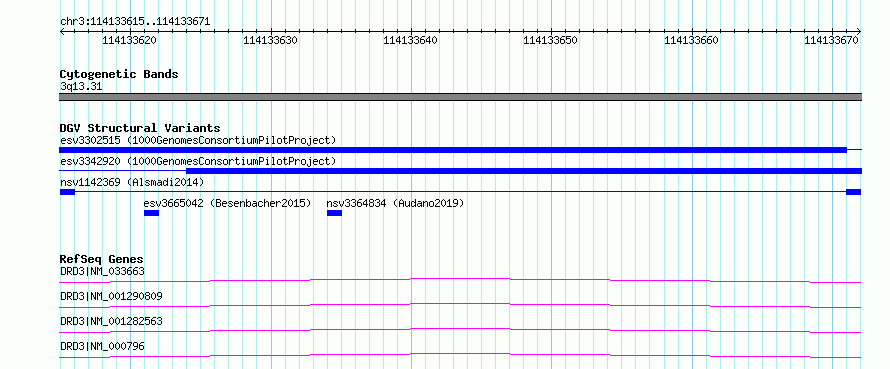Click the right scroll arrow on ruler
The width and height of the screenshot is (890, 369).
(858, 32)
